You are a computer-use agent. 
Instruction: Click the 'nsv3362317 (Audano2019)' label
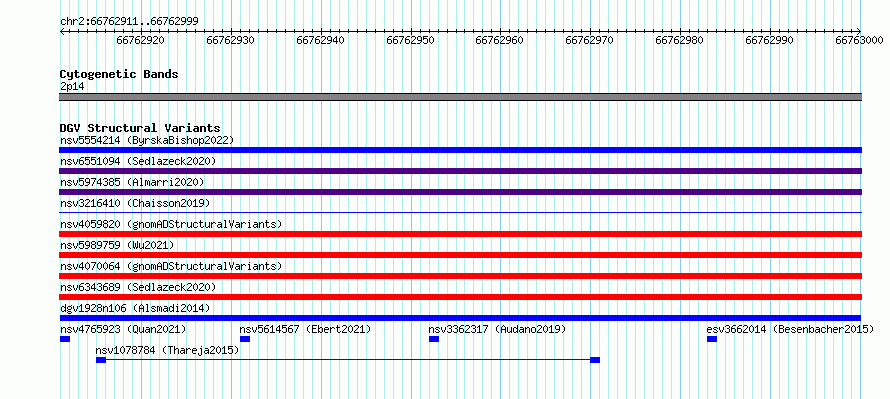tap(497, 329)
